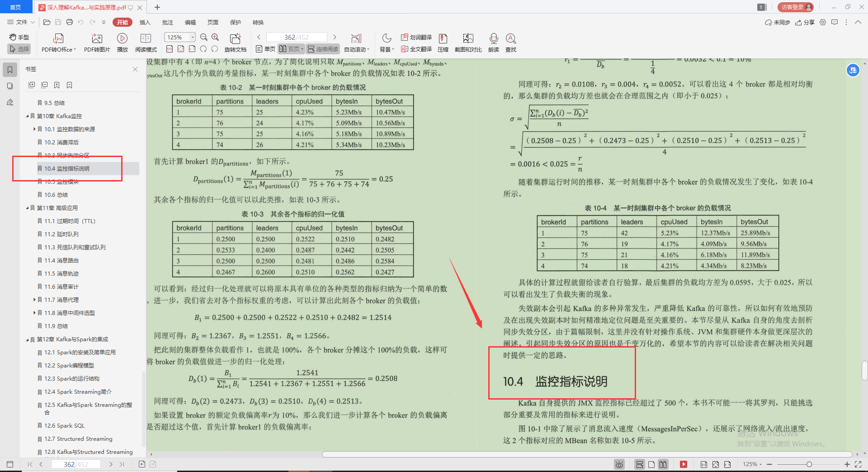Open the 125% zoom level dropdown
This screenshot has width=868, height=472.
pos(192,37)
